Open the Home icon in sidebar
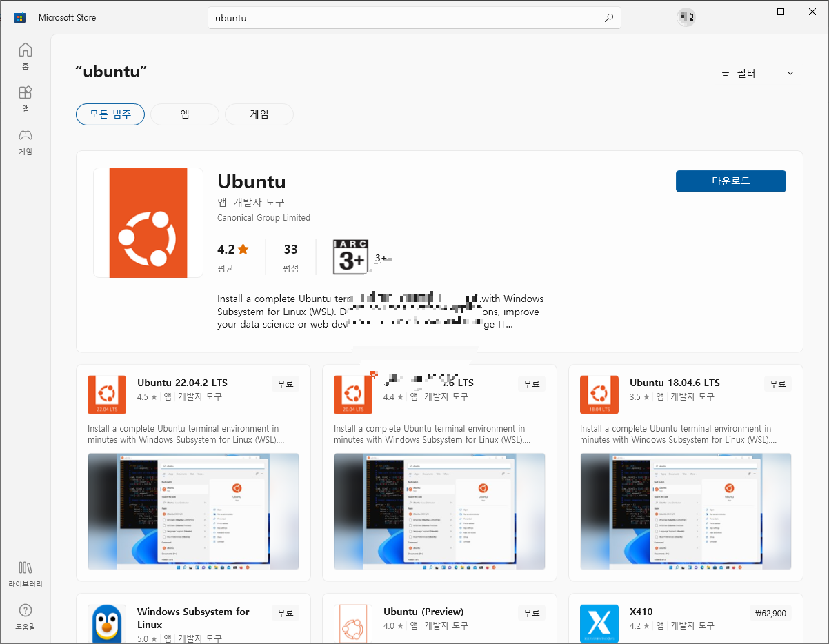Screen dimensions: 829x644 [x=26, y=50]
